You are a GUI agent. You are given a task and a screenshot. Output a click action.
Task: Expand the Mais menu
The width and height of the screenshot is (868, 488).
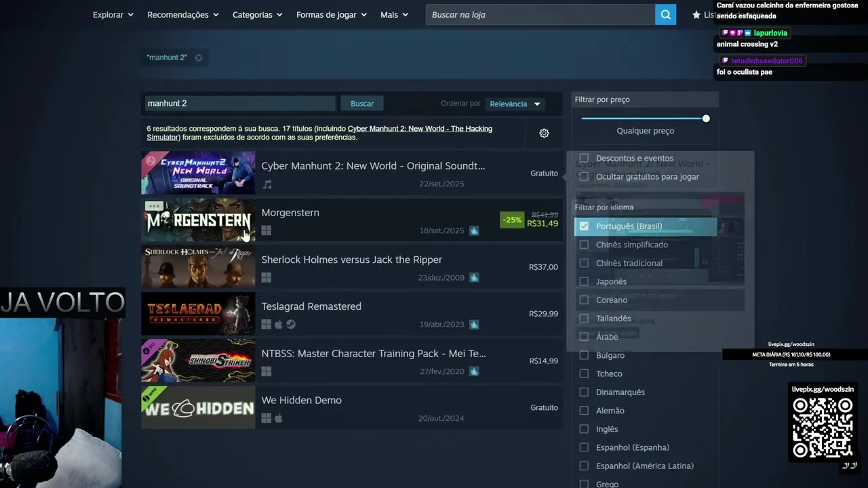point(395,15)
